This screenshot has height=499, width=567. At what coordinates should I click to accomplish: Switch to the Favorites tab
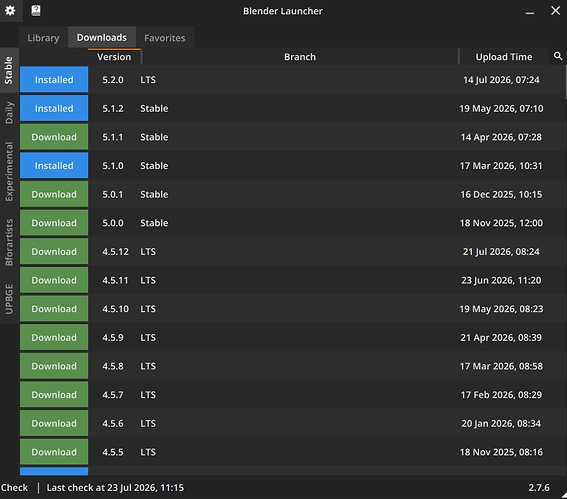coord(165,38)
